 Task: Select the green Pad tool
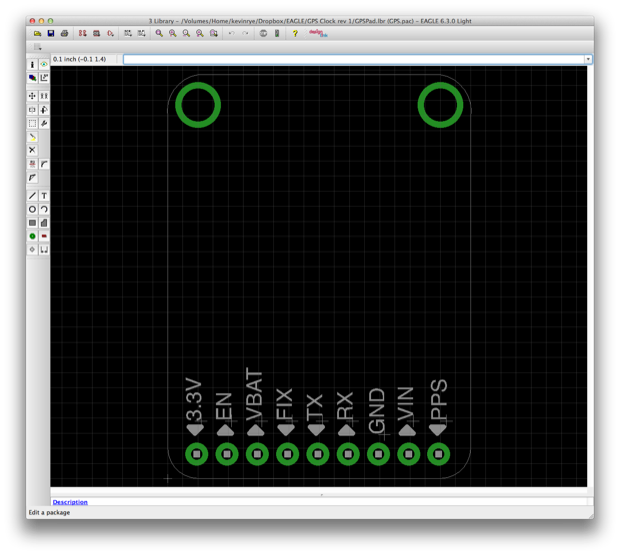click(x=32, y=236)
